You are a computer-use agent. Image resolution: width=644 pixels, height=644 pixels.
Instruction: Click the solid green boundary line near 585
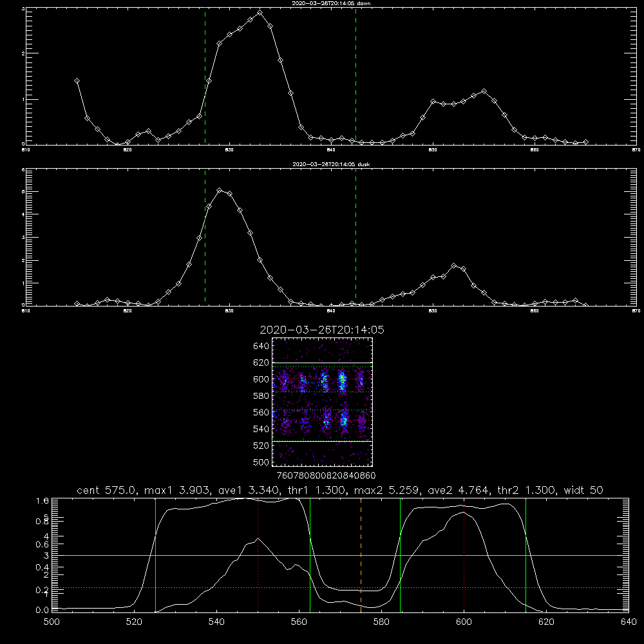[400, 555]
